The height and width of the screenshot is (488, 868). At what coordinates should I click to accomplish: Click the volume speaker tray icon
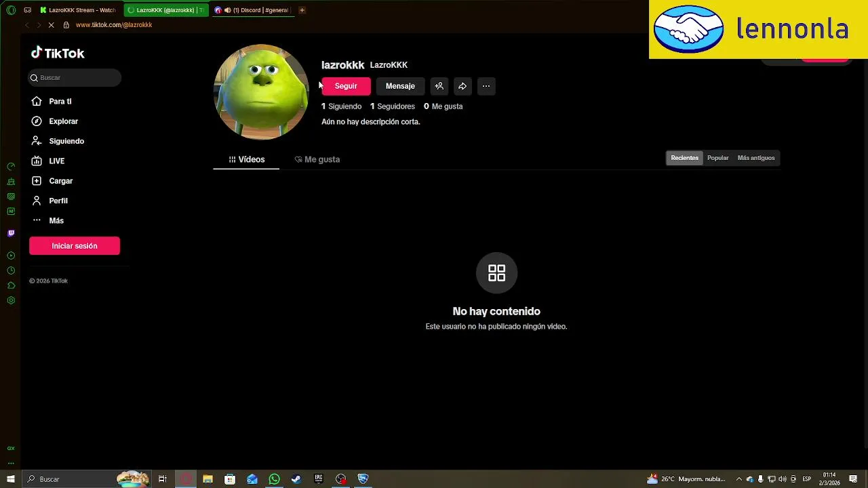click(x=782, y=479)
